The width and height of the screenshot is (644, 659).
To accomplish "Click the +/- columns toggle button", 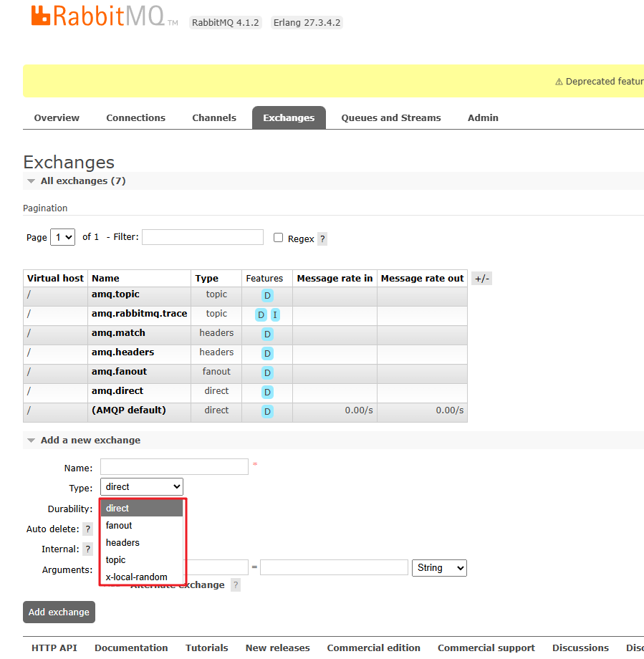I will (x=481, y=278).
